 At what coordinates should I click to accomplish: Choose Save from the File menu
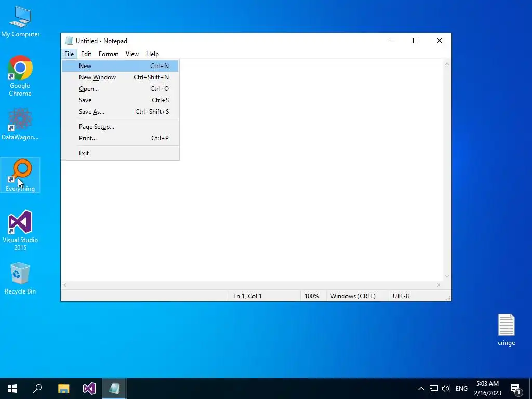pyautogui.click(x=120, y=100)
